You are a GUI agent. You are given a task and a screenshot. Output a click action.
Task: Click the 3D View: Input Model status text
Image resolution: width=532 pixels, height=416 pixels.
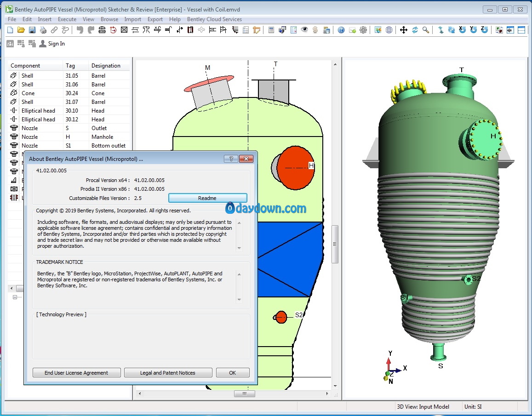pos(423,406)
